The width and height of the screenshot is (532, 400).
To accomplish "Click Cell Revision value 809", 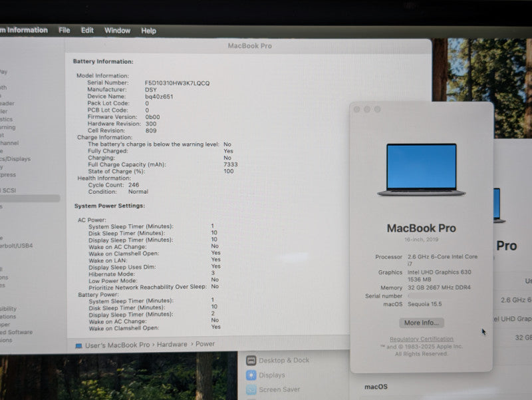I will pos(151,130).
